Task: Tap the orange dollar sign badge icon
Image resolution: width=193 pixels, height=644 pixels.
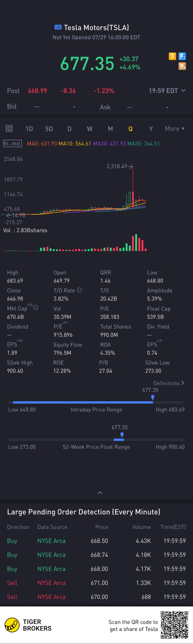Action: pyautogui.click(x=172, y=56)
